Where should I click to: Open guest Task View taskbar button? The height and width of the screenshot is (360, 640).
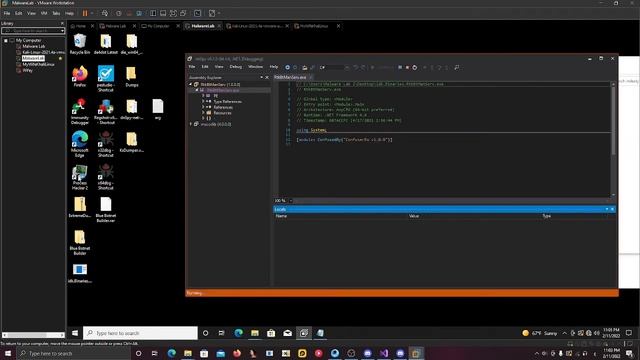coord(221,333)
